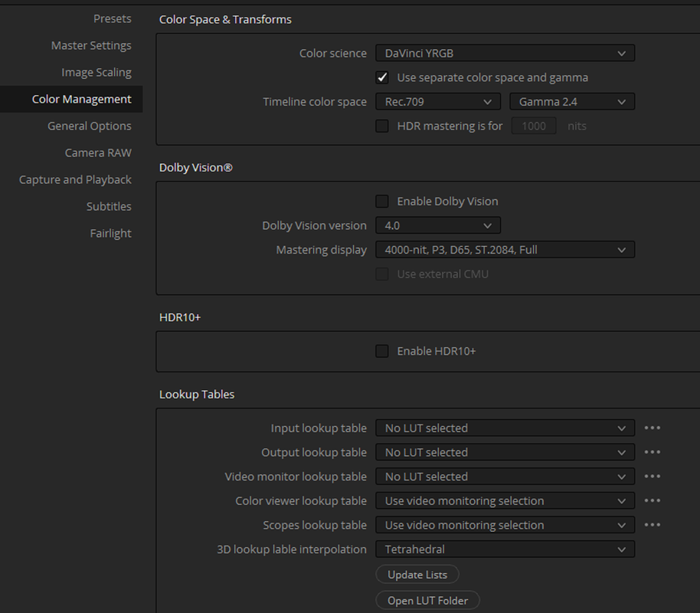Tick the Enable HDR10+ checkbox
The width and height of the screenshot is (700, 613).
[x=382, y=351]
